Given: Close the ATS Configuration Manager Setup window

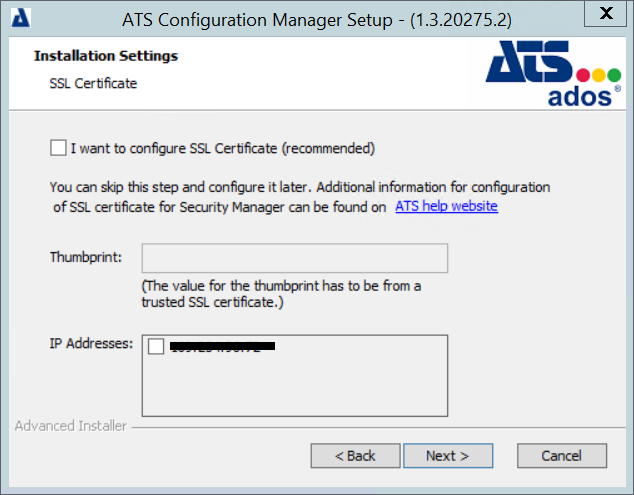Looking at the screenshot, I should [x=604, y=15].
